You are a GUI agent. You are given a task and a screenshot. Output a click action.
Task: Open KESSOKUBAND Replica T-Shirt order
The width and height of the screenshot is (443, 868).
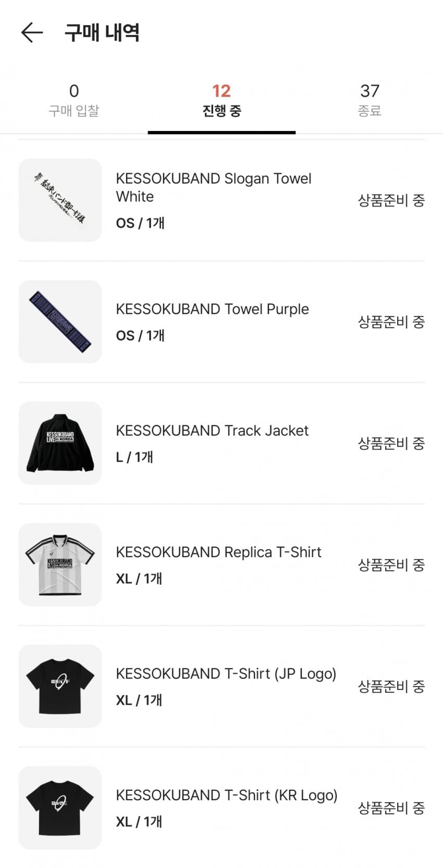click(x=218, y=552)
